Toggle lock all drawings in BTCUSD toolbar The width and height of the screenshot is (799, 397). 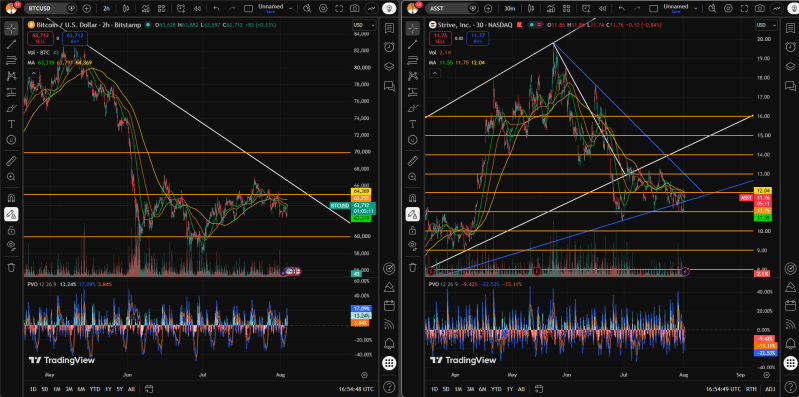coord(11,230)
